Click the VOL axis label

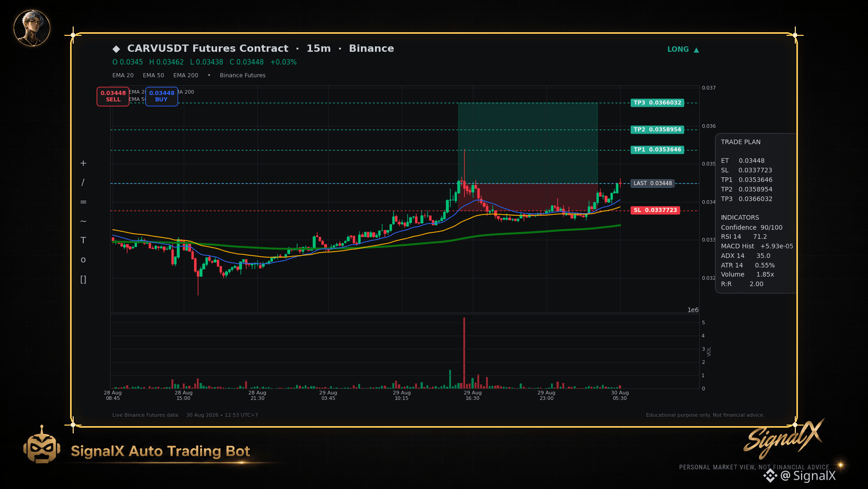coord(709,352)
